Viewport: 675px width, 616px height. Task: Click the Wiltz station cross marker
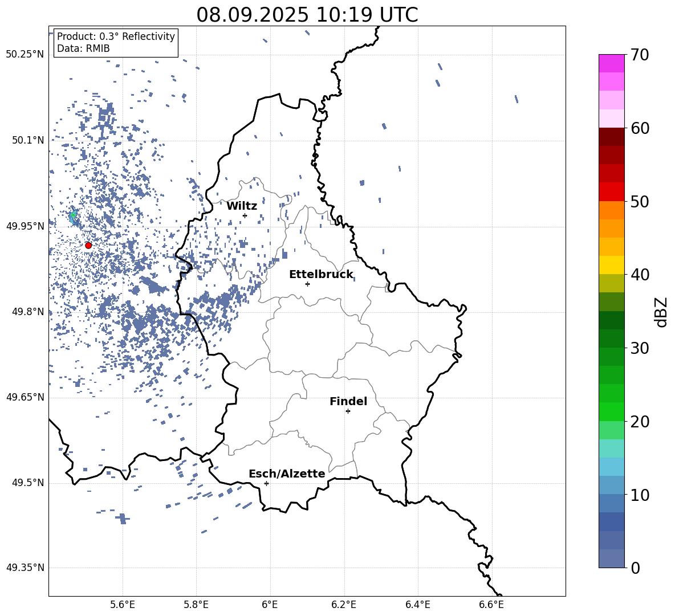click(245, 215)
